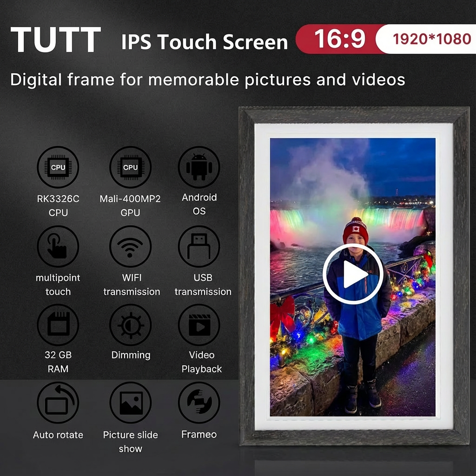Screen dimensions: 476x476
Task: Select the RK3326C CPU feature icon
Action: (58, 167)
